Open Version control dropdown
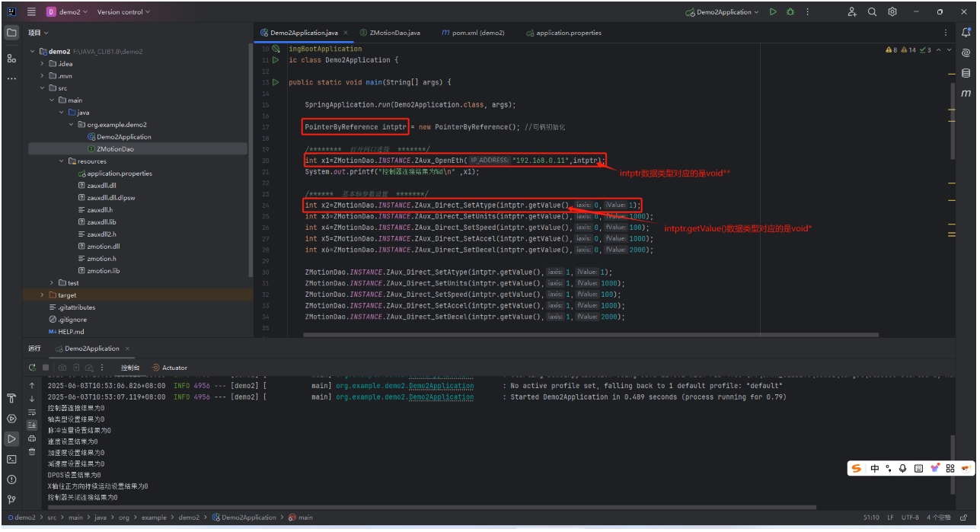980x532 pixels. click(123, 12)
